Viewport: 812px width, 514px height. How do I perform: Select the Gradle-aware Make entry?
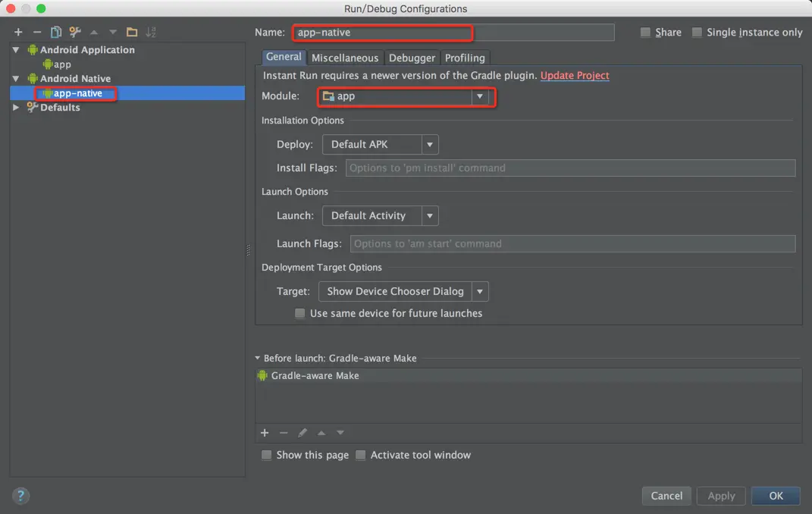tap(528, 376)
